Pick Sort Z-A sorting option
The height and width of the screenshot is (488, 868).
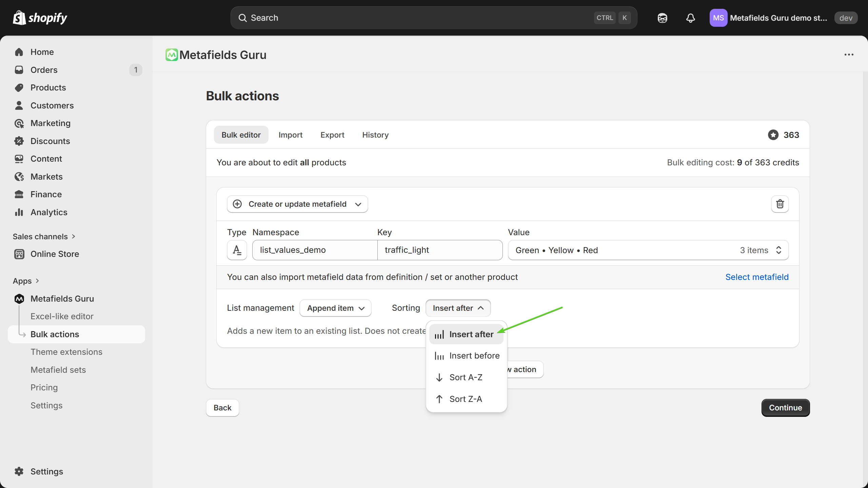click(x=466, y=399)
